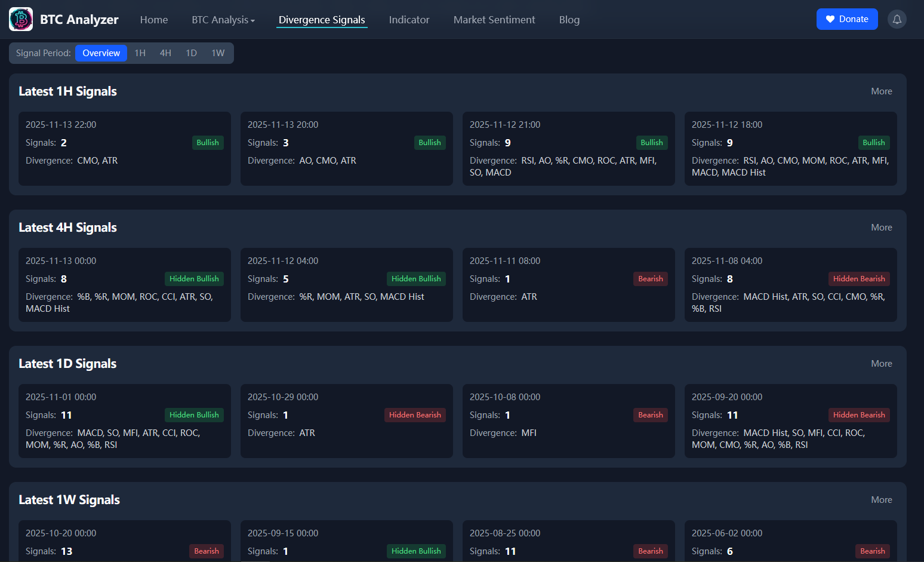924x562 pixels.
Task: Click More for Latest 1D Signals
Action: click(882, 363)
